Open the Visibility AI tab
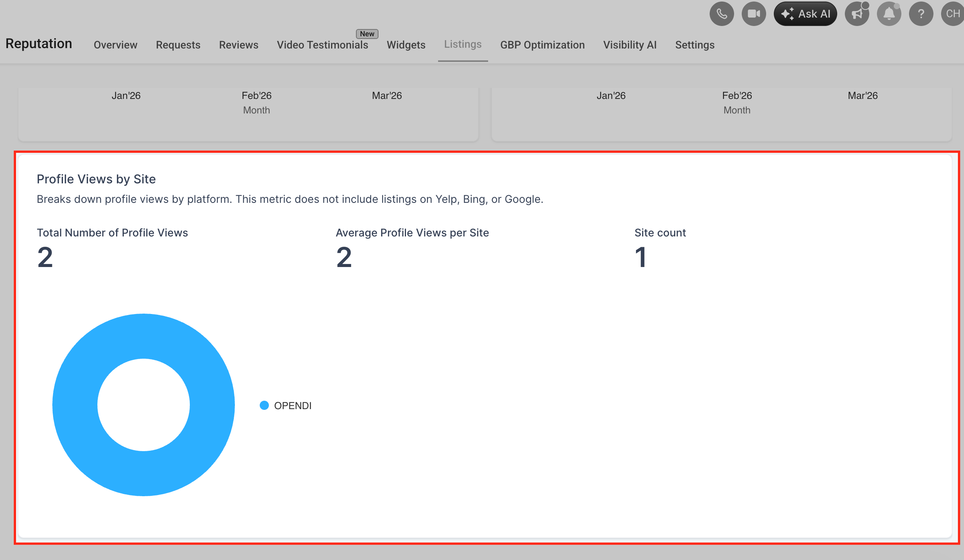This screenshot has width=964, height=560. coord(630,45)
